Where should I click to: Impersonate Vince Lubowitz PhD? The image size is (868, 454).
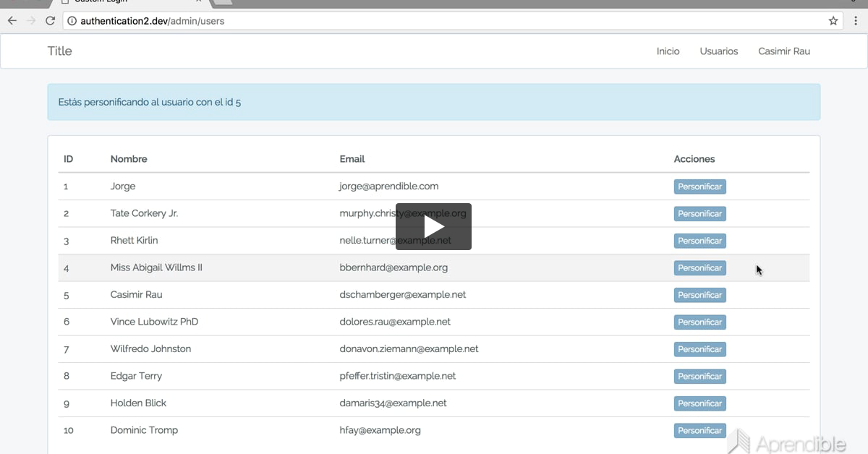click(x=699, y=322)
